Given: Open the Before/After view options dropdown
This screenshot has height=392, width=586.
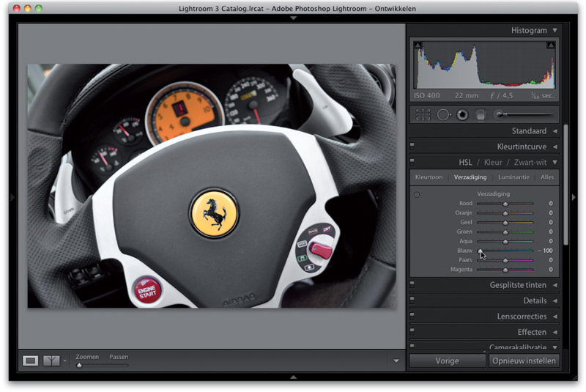Looking at the screenshot, I should pyautogui.click(x=64, y=361).
